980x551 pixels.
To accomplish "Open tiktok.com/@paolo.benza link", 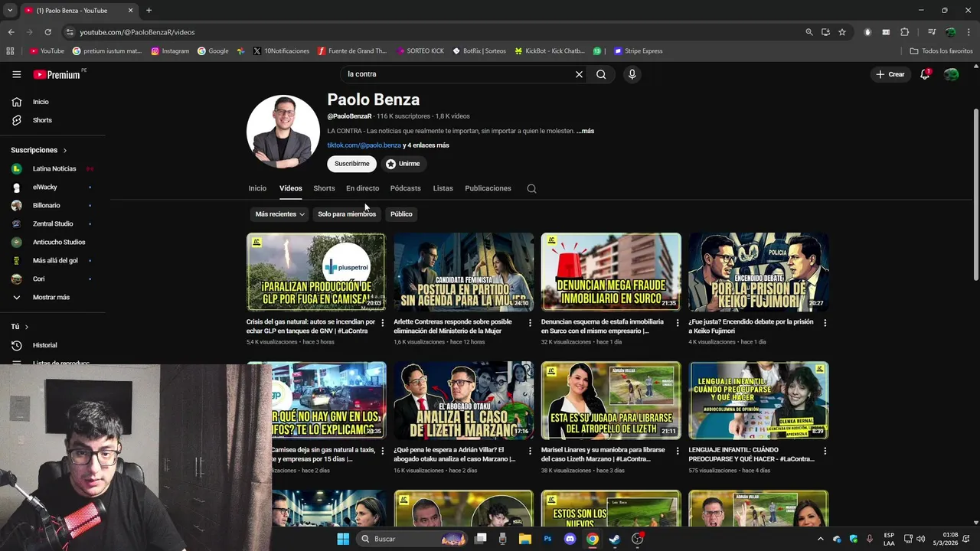I will tap(364, 145).
